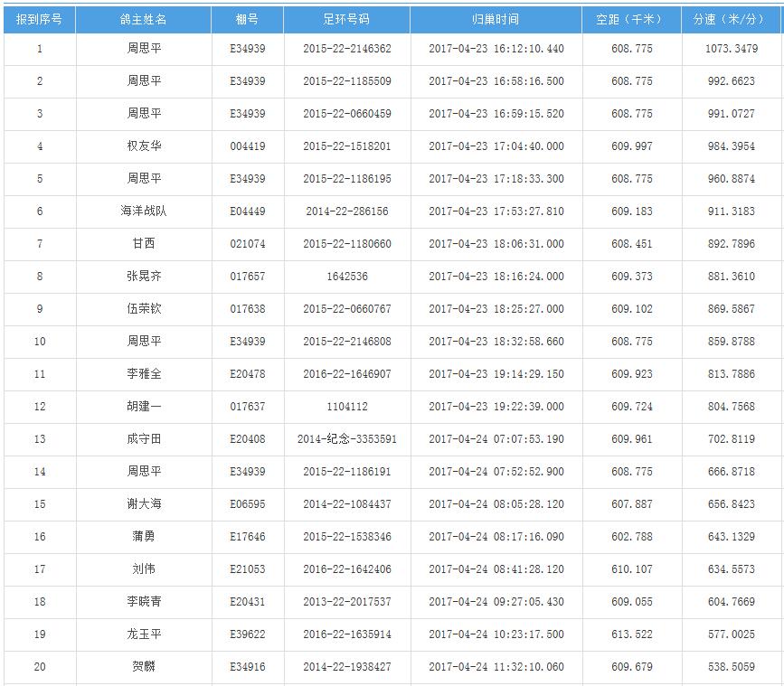
Task: Select homing time 2017-04-24 11:32:10.060
Action: coord(496,667)
